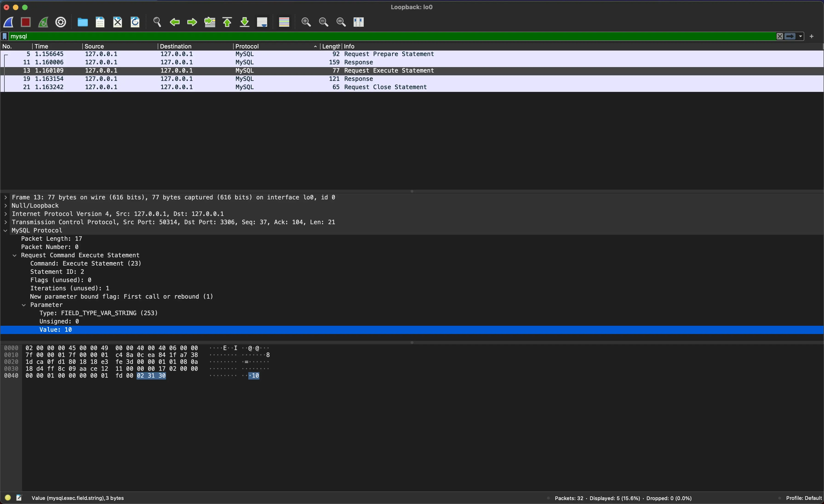Click the shark fin start capture icon
The width and height of the screenshot is (824, 504).
click(8, 22)
